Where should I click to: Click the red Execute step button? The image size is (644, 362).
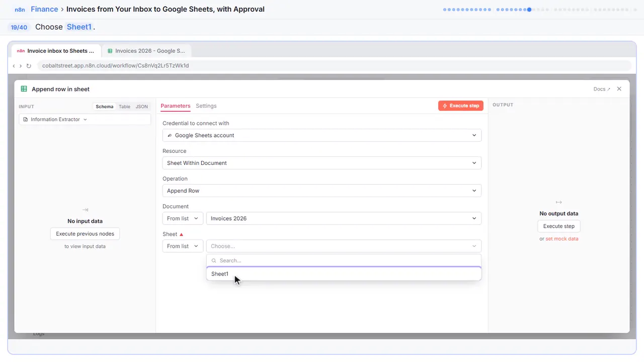(x=461, y=106)
